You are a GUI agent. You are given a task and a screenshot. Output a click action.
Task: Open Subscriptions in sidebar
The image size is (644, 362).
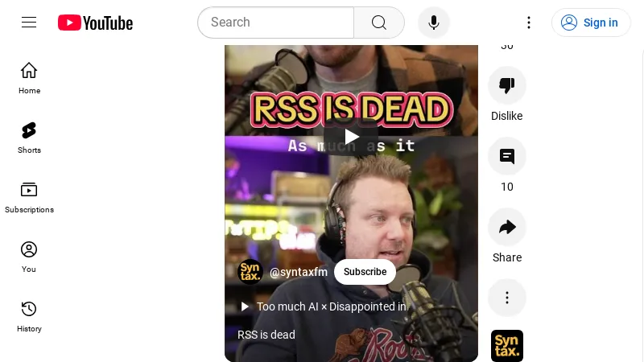pyautogui.click(x=29, y=196)
